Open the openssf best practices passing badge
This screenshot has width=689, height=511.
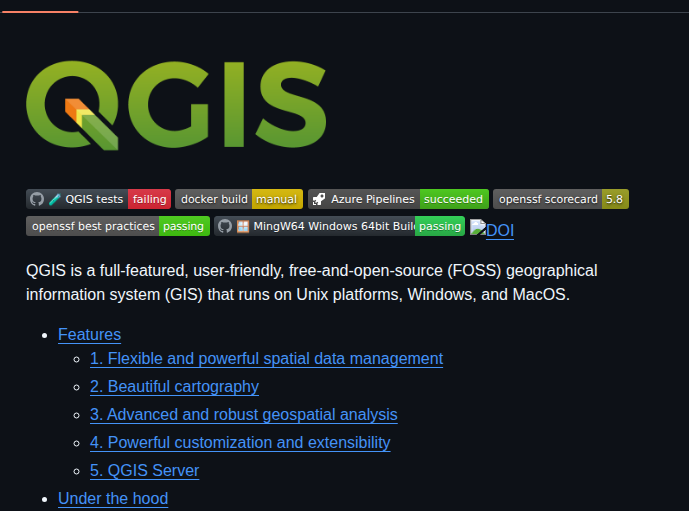118,226
